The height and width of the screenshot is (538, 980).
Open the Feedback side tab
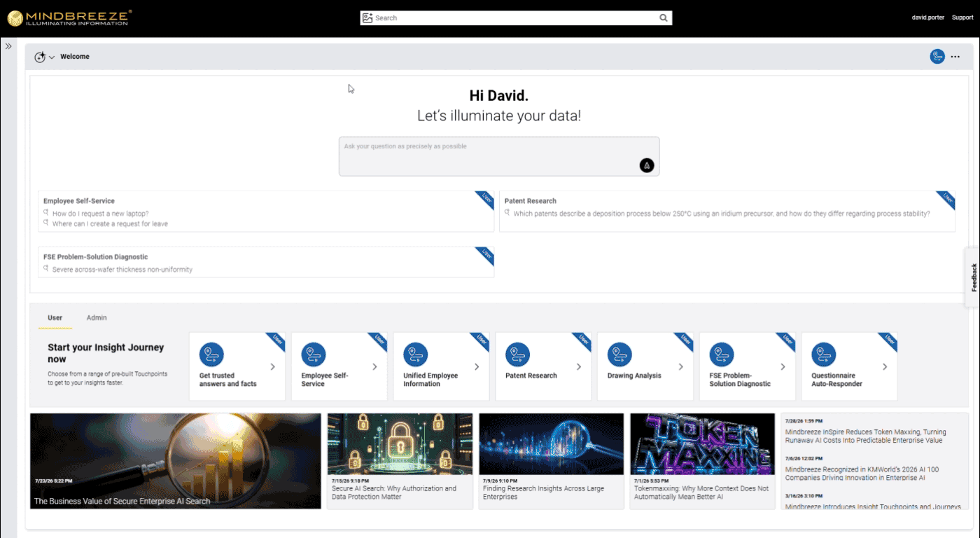click(x=973, y=277)
